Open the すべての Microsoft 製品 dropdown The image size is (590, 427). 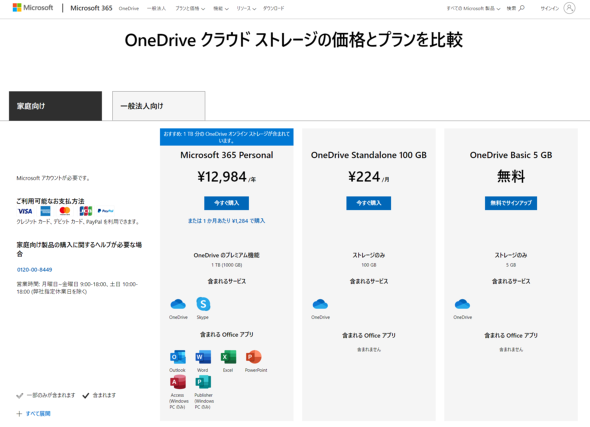click(x=473, y=8)
